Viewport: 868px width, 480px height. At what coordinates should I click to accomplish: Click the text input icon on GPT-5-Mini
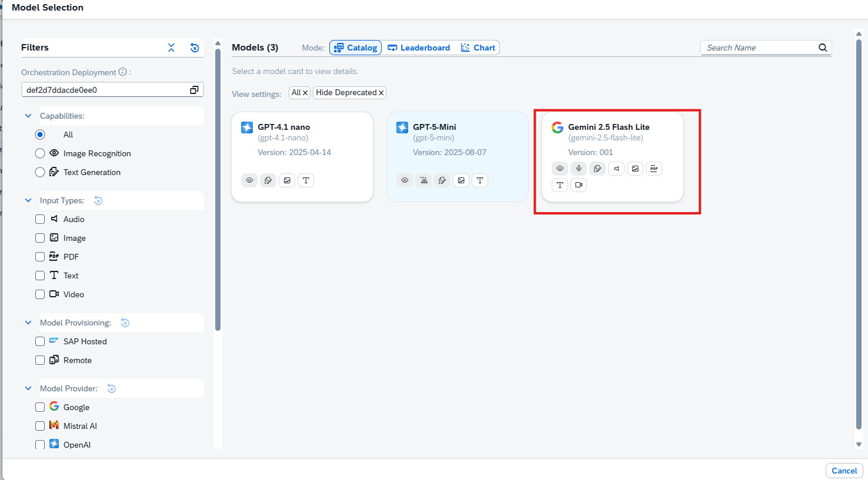click(480, 180)
